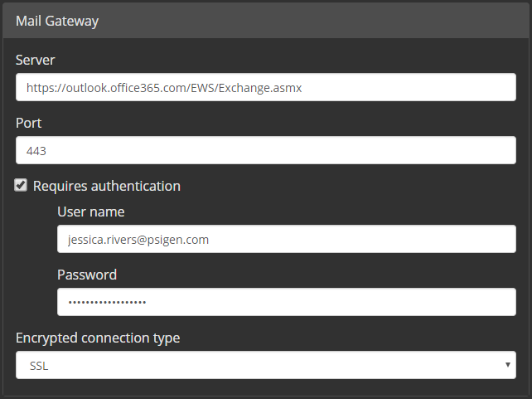Click the Server field label

click(x=36, y=60)
